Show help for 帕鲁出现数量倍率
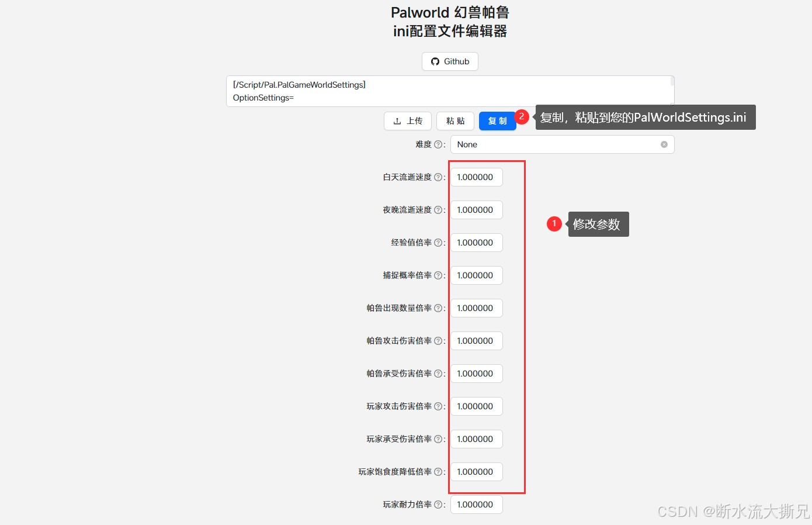The height and width of the screenshot is (525, 812). click(x=438, y=308)
